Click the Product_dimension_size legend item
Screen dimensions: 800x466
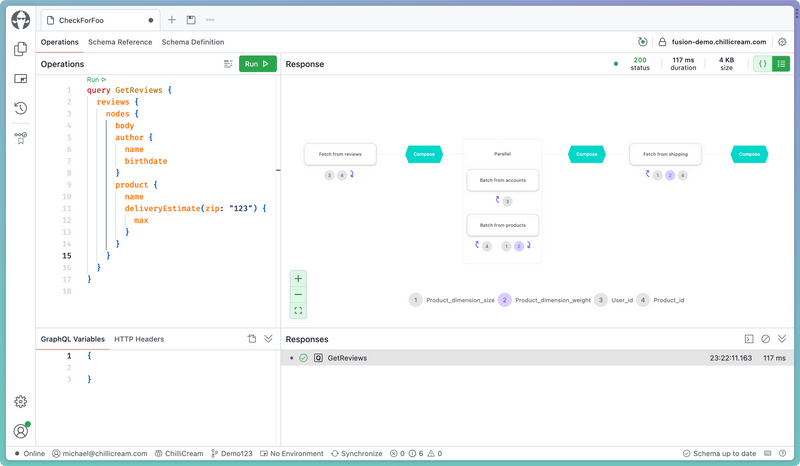[x=452, y=300]
